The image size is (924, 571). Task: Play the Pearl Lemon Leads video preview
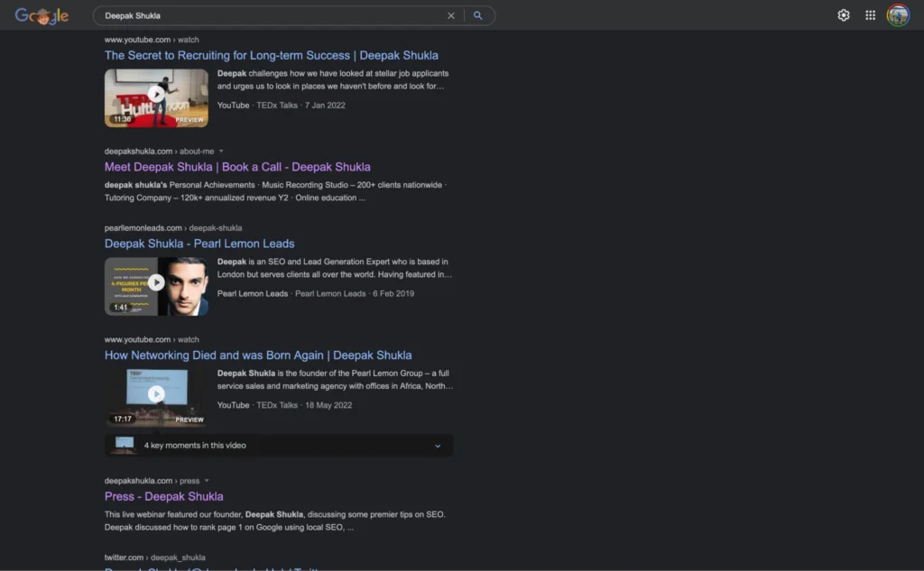(156, 286)
